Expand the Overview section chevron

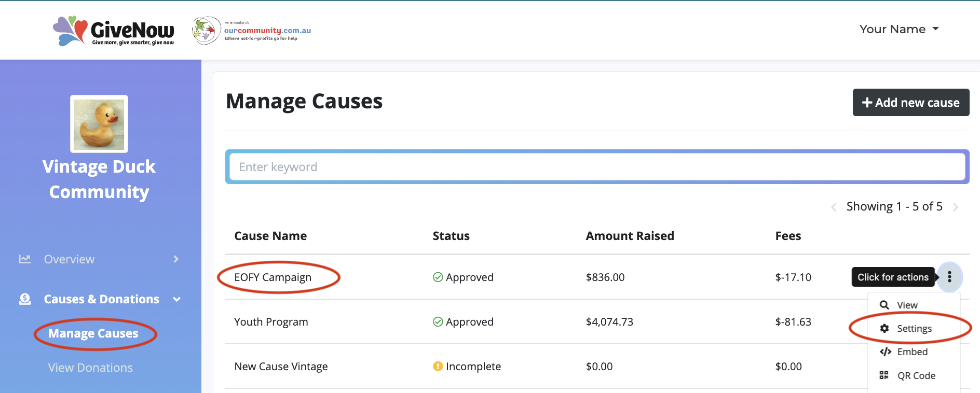coord(176,259)
